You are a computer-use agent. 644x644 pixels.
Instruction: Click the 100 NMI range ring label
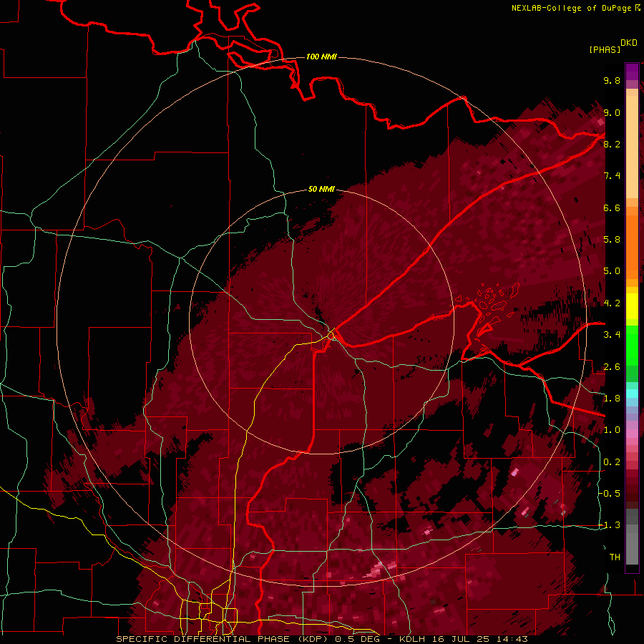click(x=321, y=57)
